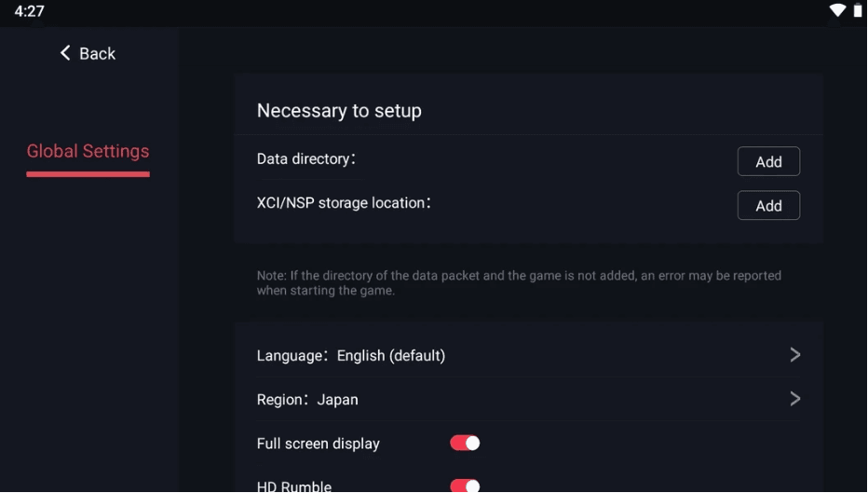Select the Global Settings tab
Image resolution: width=868 pixels, height=493 pixels.
point(88,151)
